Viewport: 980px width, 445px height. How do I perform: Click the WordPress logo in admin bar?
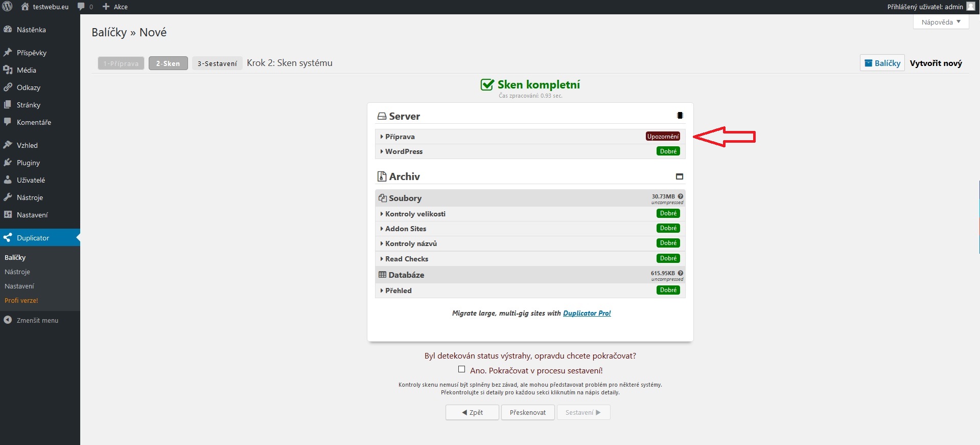(x=7, y=7)
